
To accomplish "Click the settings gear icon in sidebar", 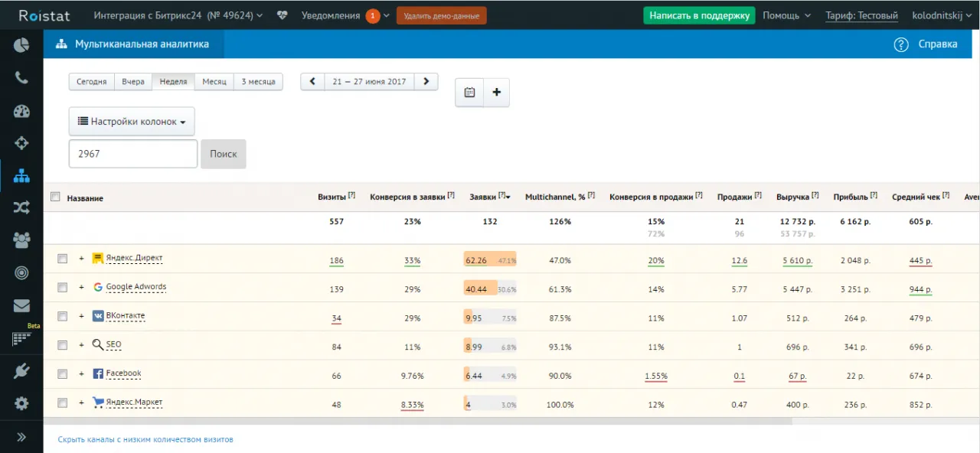I will (x=21, y=403).
